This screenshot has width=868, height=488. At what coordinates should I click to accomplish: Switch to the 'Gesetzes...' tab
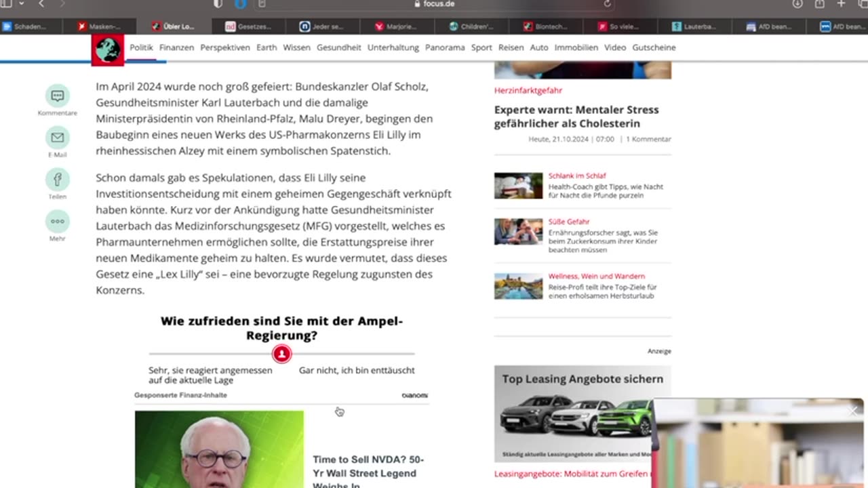(x=248, y=26)
